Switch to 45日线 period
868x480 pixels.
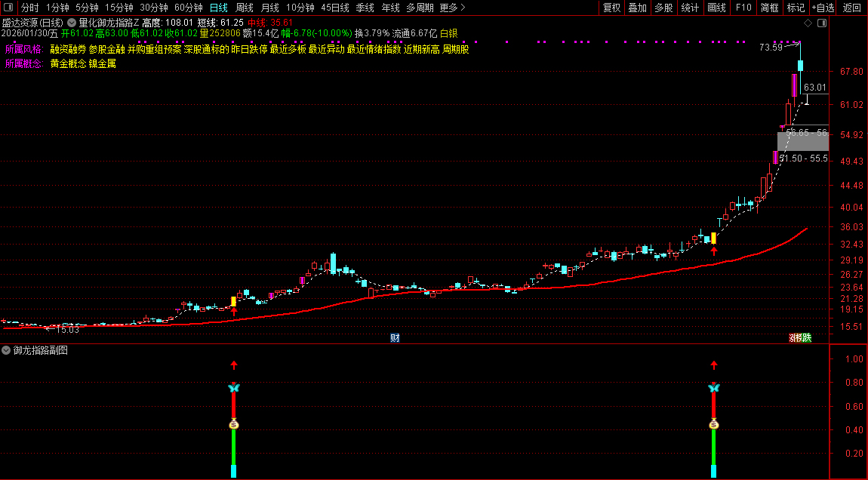(x=335, y=8)
